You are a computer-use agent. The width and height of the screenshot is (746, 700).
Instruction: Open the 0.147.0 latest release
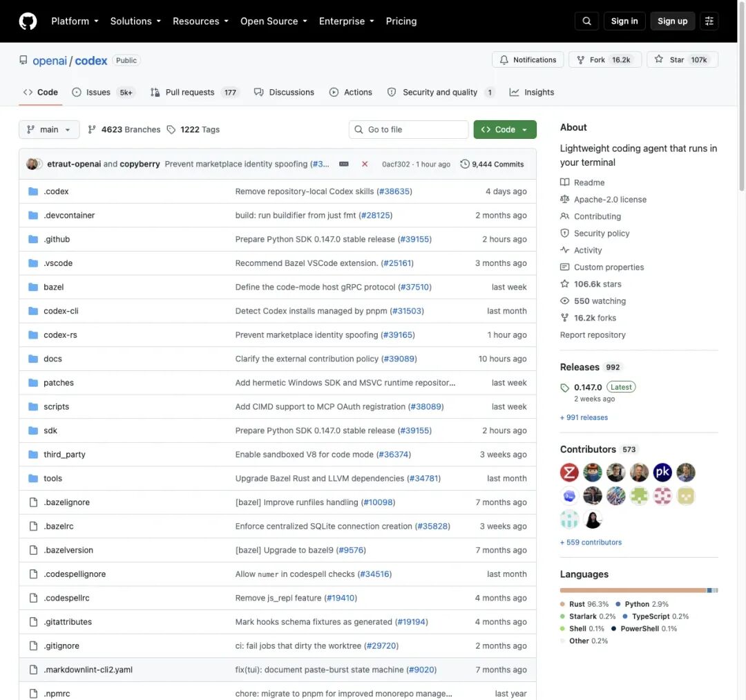[588, 388]
